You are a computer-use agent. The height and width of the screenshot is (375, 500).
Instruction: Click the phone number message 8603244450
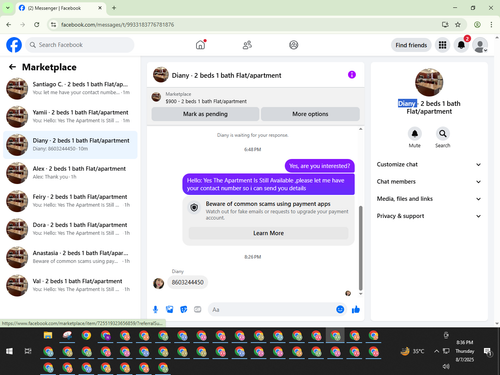(187, 282)
